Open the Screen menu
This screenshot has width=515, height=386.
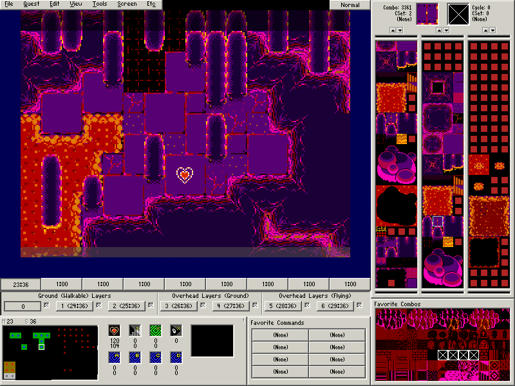point(127,4)
